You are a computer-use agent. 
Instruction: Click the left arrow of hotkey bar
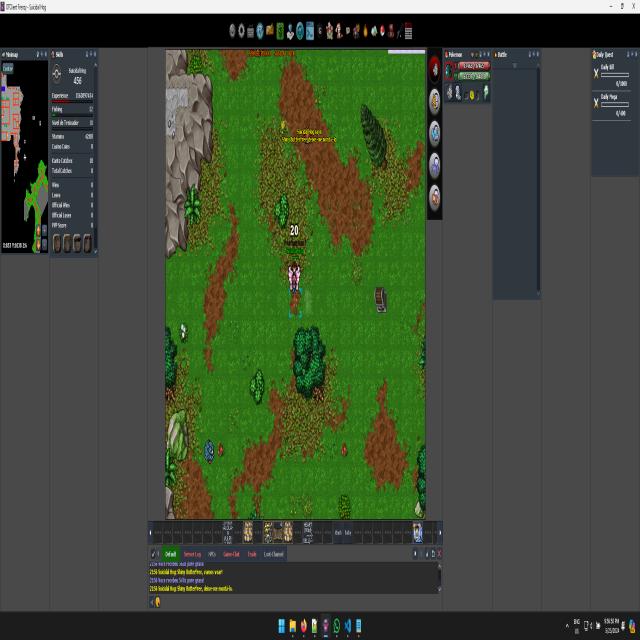click(x=150, y=533)
